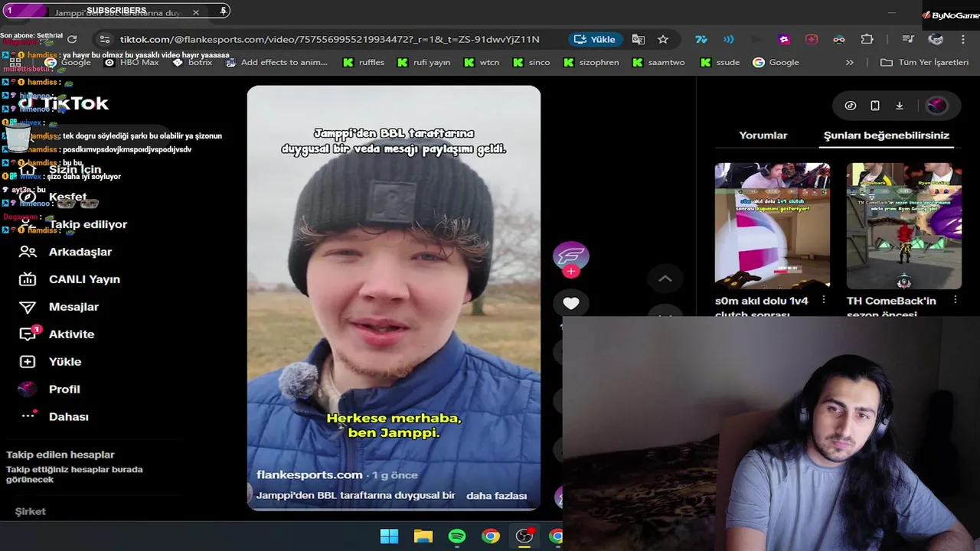Open the media control icon in Chrome toolbar
The image size is (980, 551).
pyautogui.click(x=908, y=39)
